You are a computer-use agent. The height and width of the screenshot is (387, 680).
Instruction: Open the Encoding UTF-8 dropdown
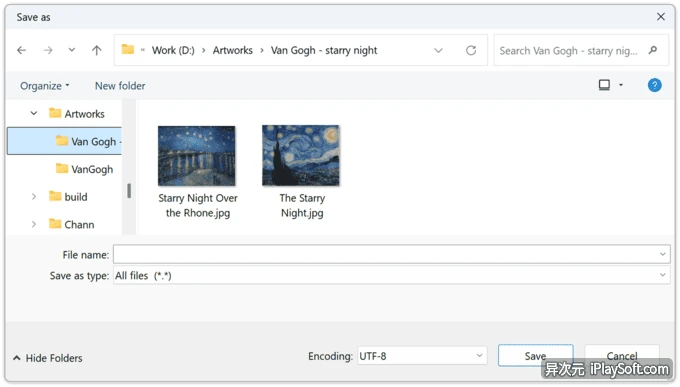(422, 356)
